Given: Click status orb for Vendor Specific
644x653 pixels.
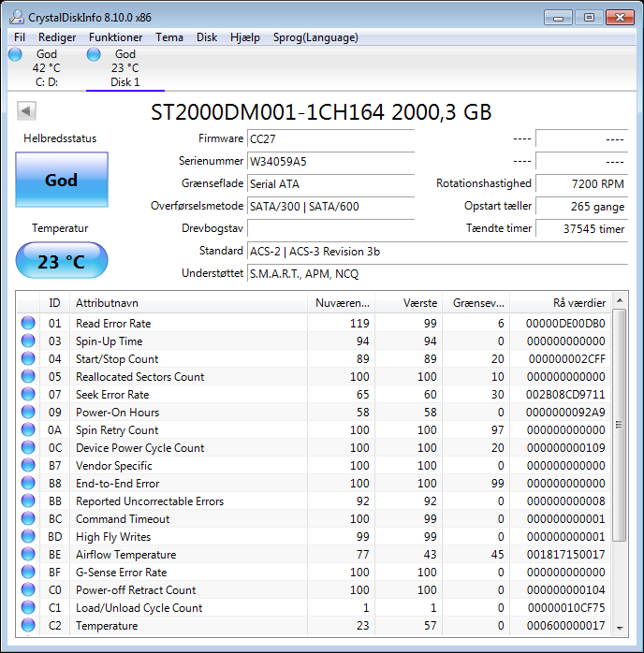Looking at the screenshot, I should coord(28,465).
